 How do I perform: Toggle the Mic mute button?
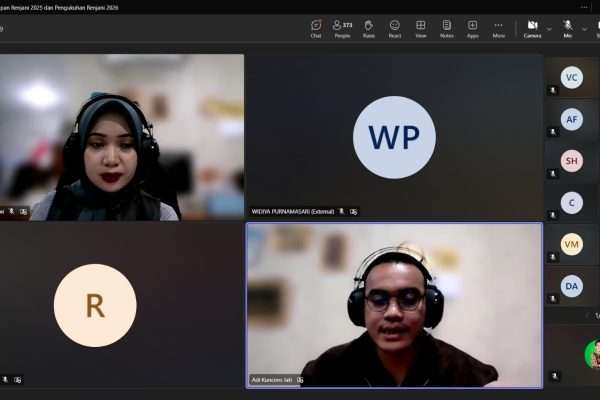(567, 28)
